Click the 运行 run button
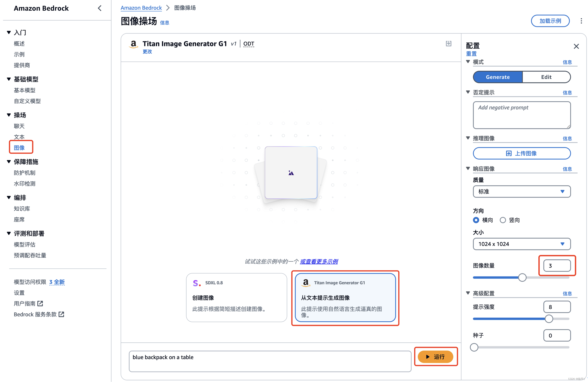This screenshot has height=382, width=588. (435, 357)
